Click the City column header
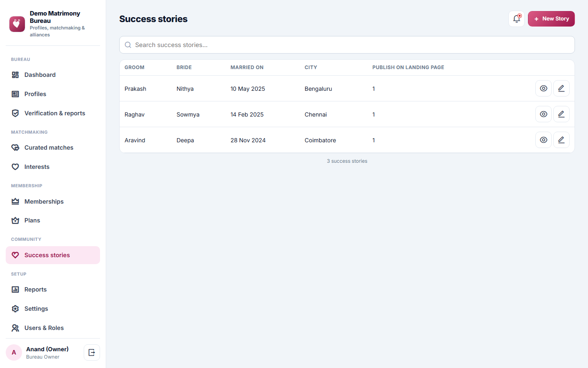 [x=311, y=67]
